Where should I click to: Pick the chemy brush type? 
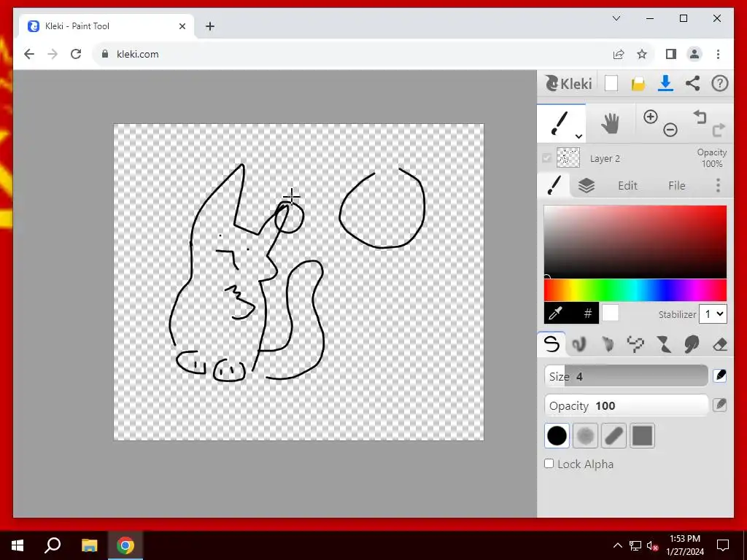(x=664, y=344)
